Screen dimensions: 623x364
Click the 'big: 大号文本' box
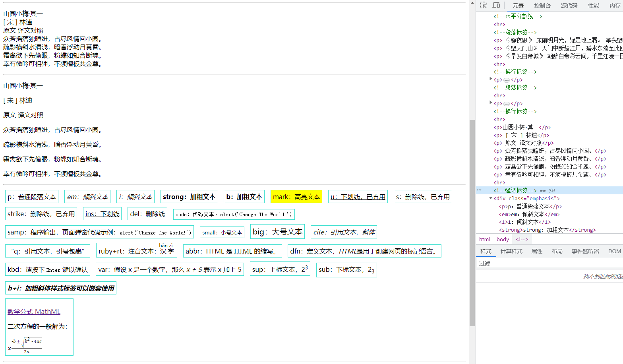point(277,232)
